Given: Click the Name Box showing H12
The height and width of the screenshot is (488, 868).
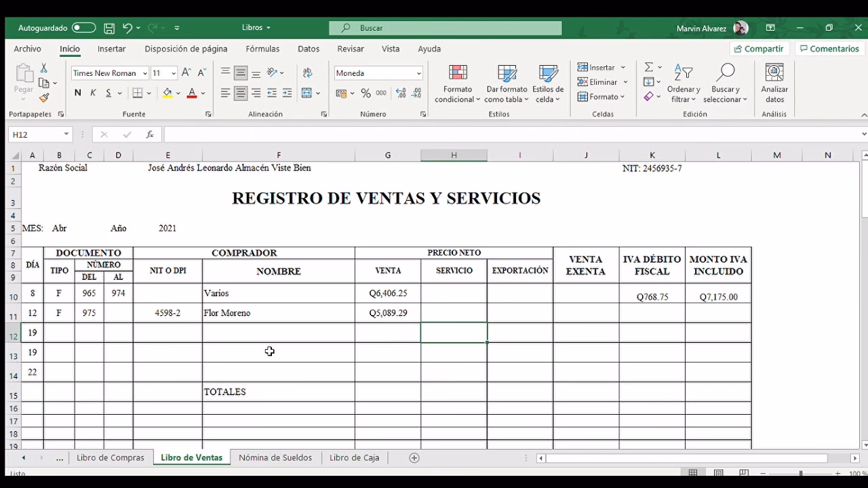Looking at the screenshot, I should 37,135.
